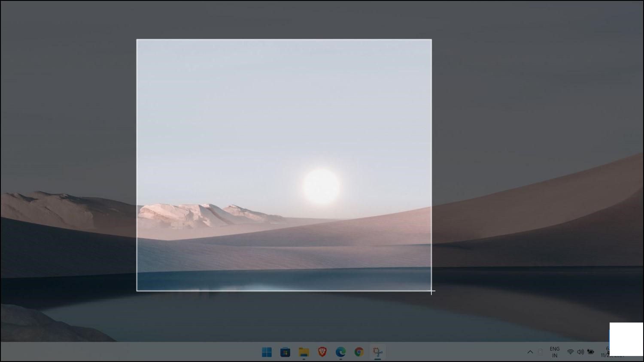Launch Microsoft Store from taskbar

(285, 352)
